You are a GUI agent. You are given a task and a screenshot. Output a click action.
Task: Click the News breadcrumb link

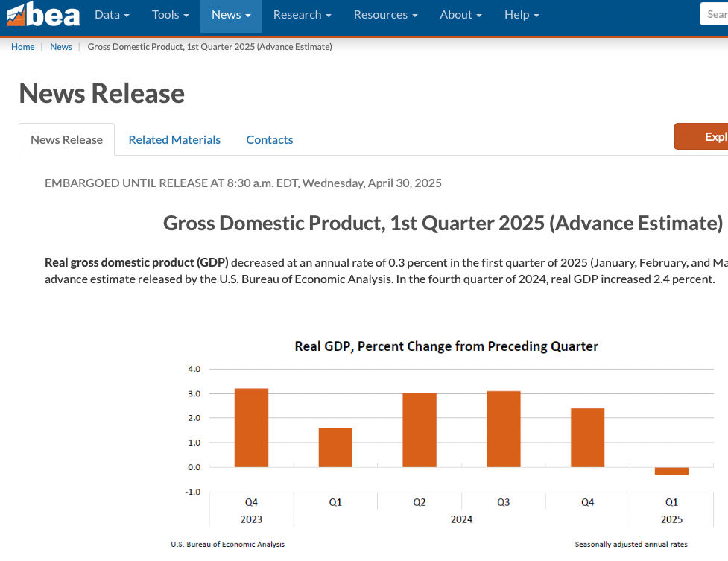[61, 47]
